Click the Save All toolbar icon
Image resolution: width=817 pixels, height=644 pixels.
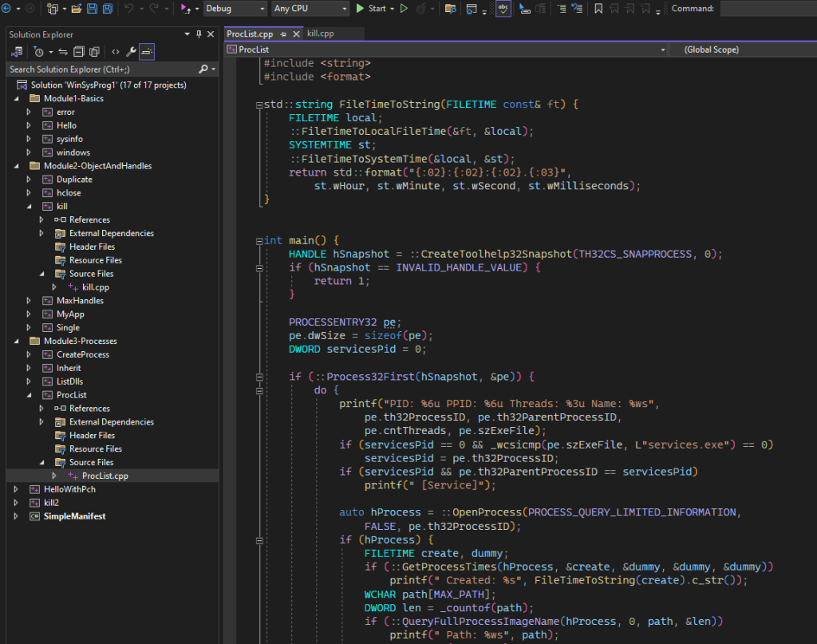click(x=107, y=9)
